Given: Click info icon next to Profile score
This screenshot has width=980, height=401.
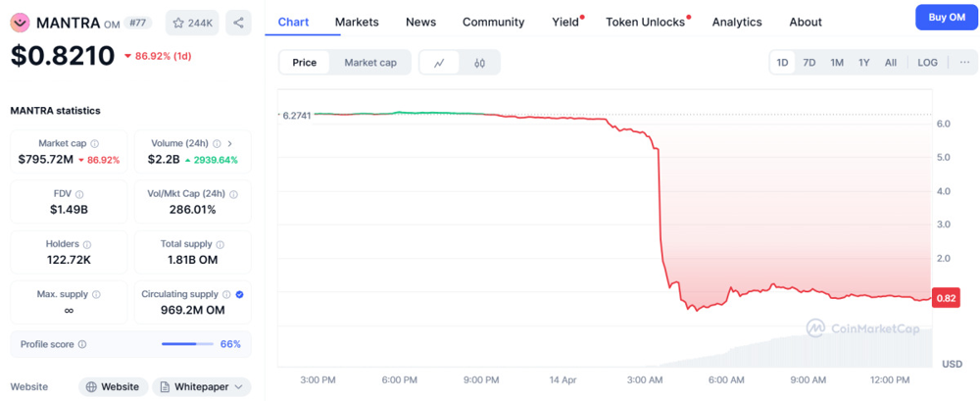Looking at the screenshot, I should click(82, 344).
